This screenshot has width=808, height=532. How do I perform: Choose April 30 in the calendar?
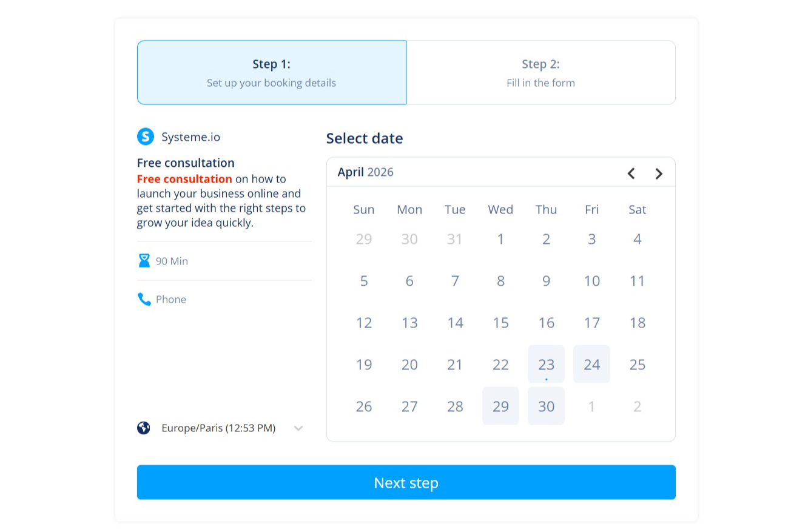click(546, 406)
